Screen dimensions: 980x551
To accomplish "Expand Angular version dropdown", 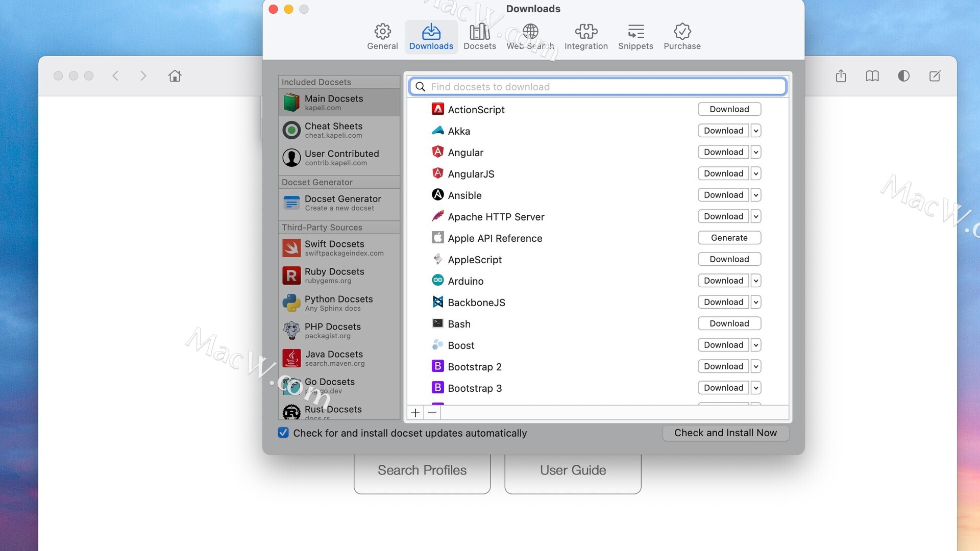I will click(756, 152).
